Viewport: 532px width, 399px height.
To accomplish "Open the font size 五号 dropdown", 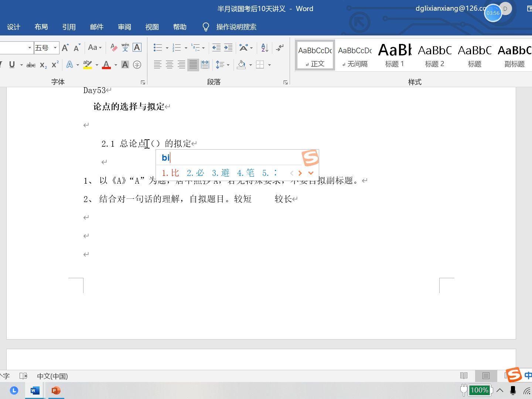I will [x=55, y=48].
